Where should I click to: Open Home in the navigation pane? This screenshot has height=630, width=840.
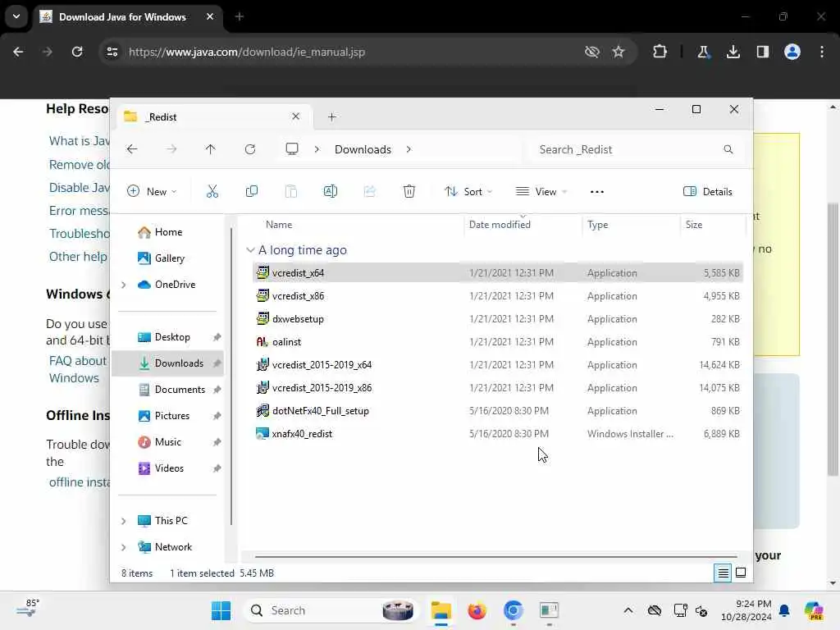point(168,232)
